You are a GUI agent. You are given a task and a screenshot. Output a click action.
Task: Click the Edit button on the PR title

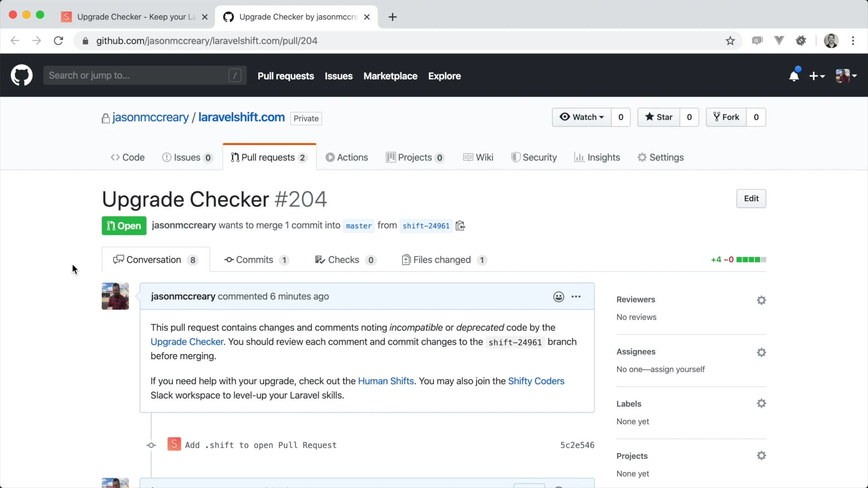(x=751, y=198)
